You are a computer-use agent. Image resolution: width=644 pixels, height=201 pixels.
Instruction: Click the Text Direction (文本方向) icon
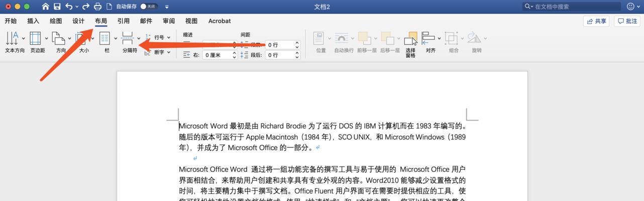click(x=12, y=38)
